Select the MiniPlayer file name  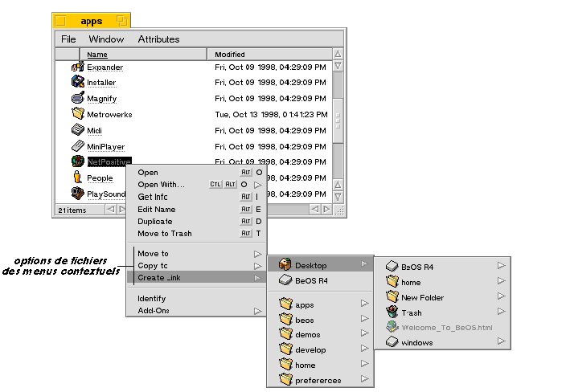[106, 147]
